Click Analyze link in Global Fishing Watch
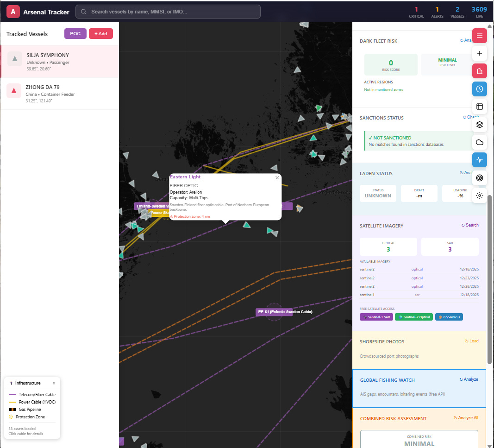The width and height of the screenshot is (494, 448). pyautogui.click(x=469, y=379)
